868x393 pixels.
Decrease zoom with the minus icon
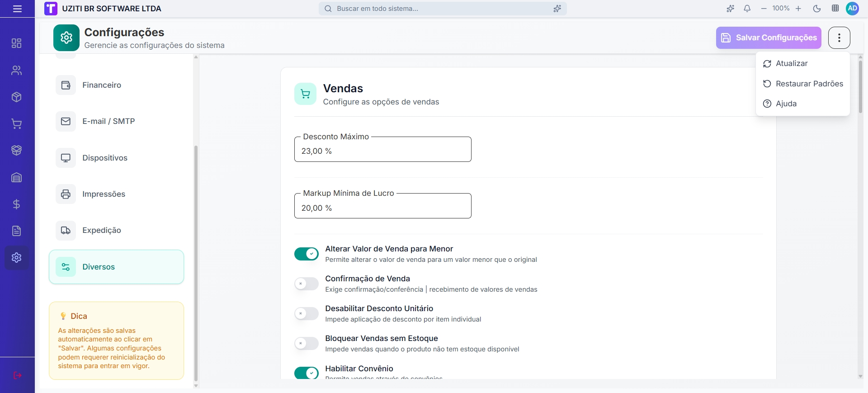[x=764, y=9]
